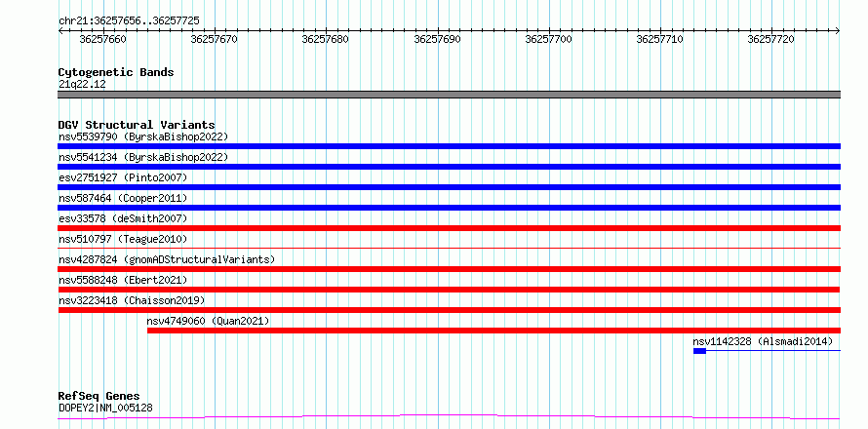The height and width of the screenshot is (429, 868).
Task: Click ruler position 36257710
Action: coord(660,39)
